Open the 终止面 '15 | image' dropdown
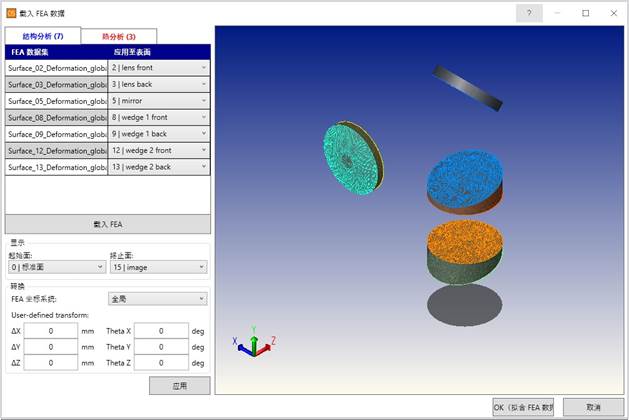629x420 pixels. (x=158, y=267)
